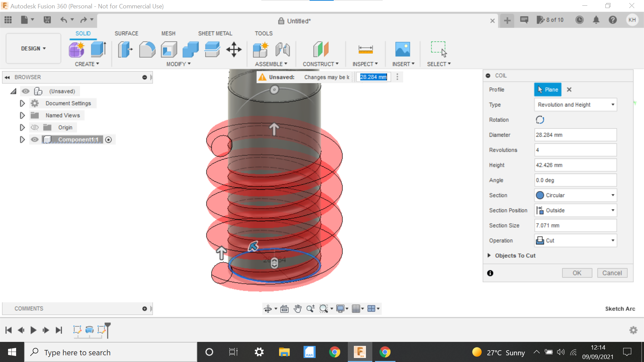The image size is (644, 362).
Task: Select the Inspect tool icon
Action: coord(365,49)
